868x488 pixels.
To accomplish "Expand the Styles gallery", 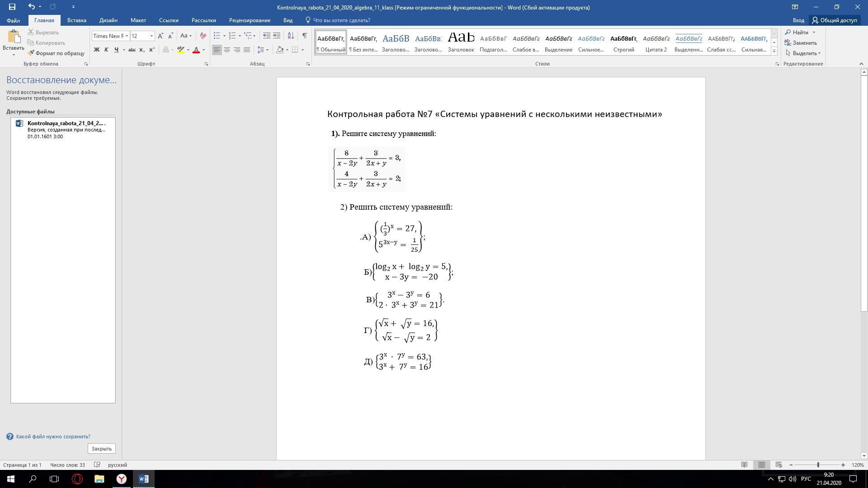I will tap(774, 51).
